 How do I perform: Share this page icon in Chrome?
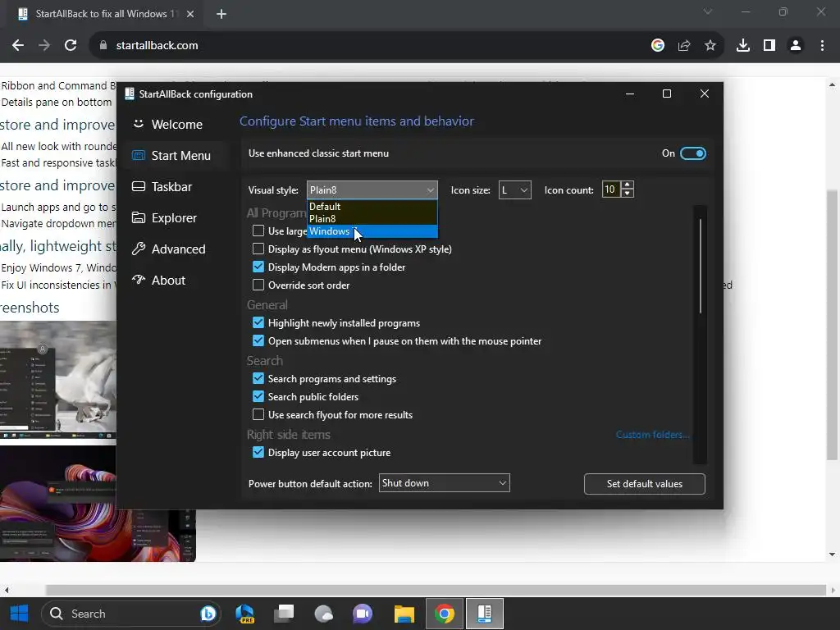pyautogui.click(x=683, y=46)
